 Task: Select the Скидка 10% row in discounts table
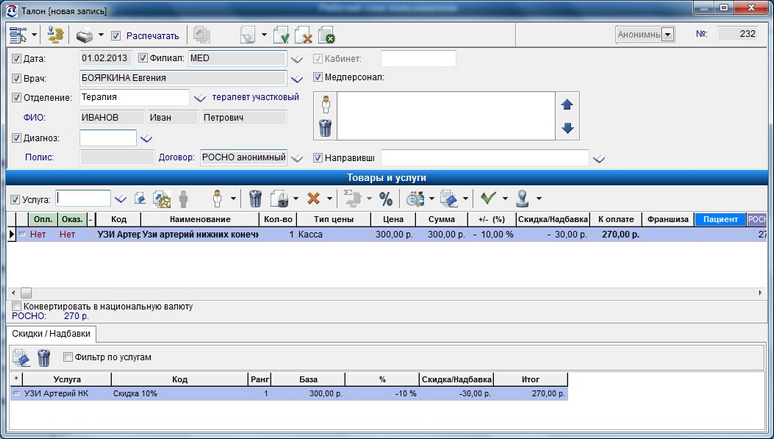tap(289, 394)
